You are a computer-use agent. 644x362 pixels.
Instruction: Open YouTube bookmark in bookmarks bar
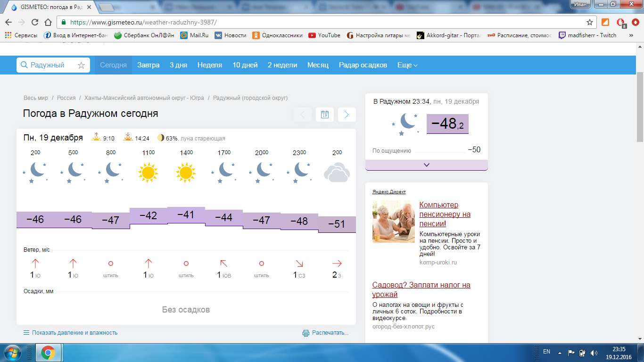(324, 35)
